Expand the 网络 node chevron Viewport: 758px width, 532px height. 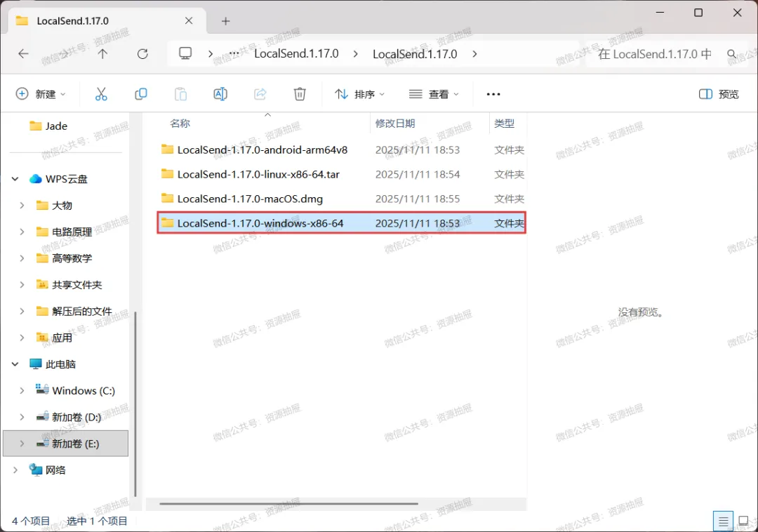(x=15, y=470)
